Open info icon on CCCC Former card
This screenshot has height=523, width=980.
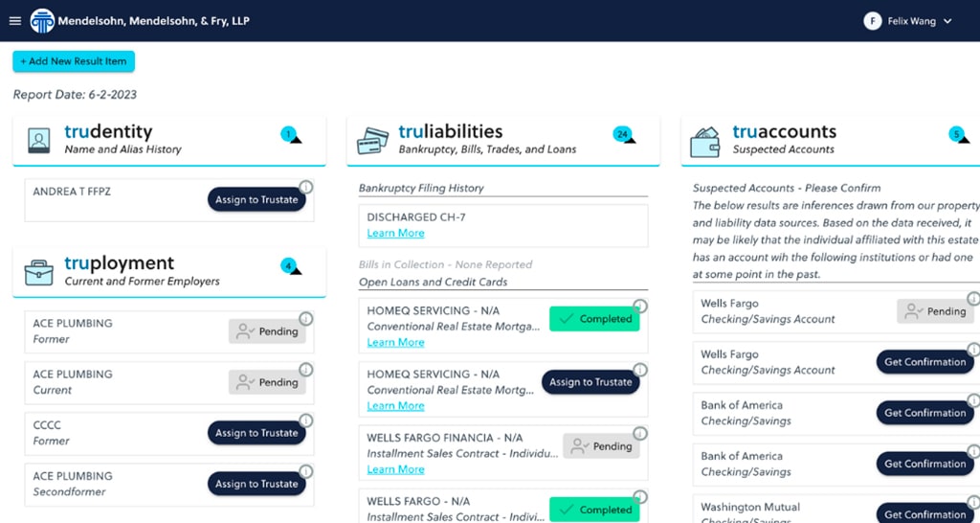305,421
